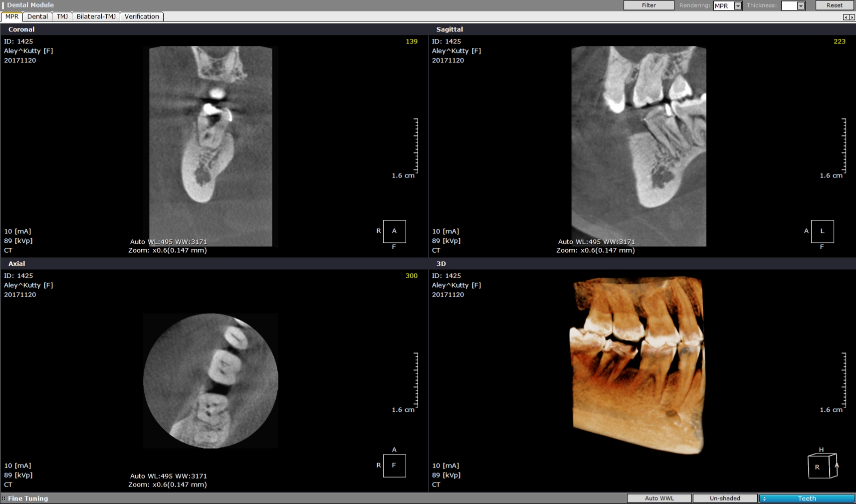This screenshot has height=504, width=856.
Task: Click the tab scroll left arrow
Action: (846, 17)
